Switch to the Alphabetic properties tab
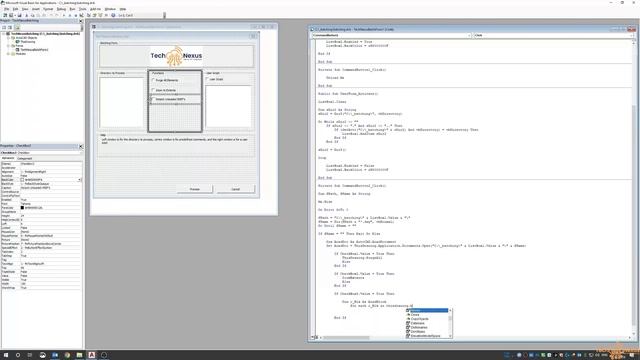The image size is (640, 360). pyautogui.click(x=8, y=158)
